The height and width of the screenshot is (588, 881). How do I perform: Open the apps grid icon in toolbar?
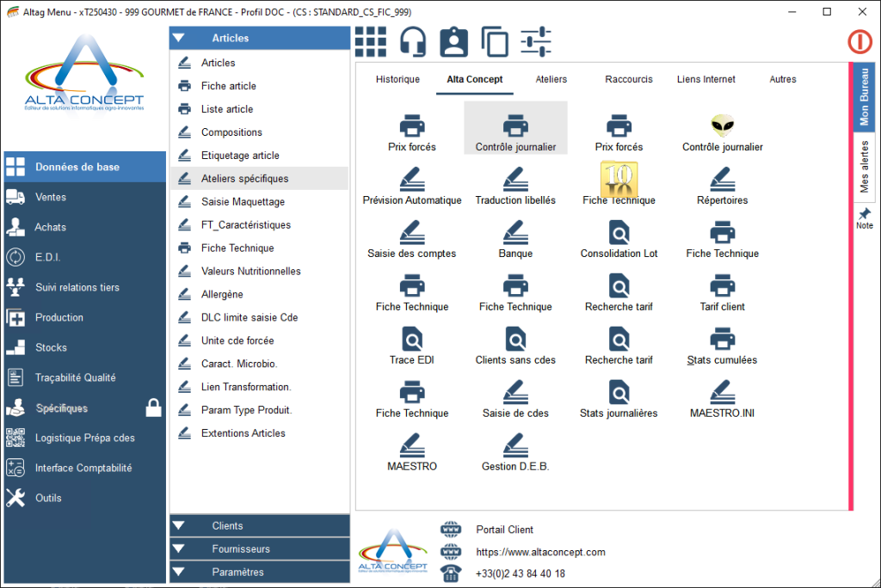tap(371, 41)
